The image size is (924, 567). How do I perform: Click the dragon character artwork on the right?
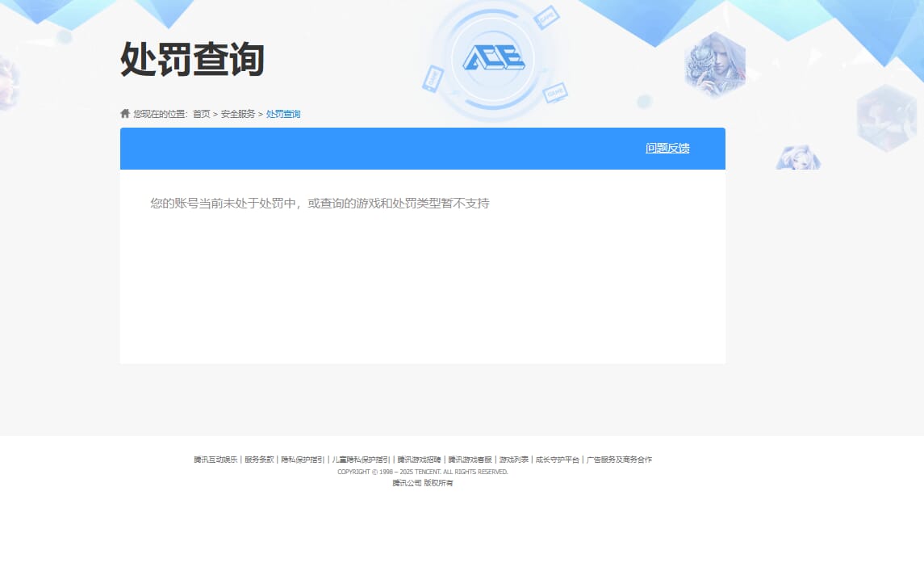click(x=715, y=63)
